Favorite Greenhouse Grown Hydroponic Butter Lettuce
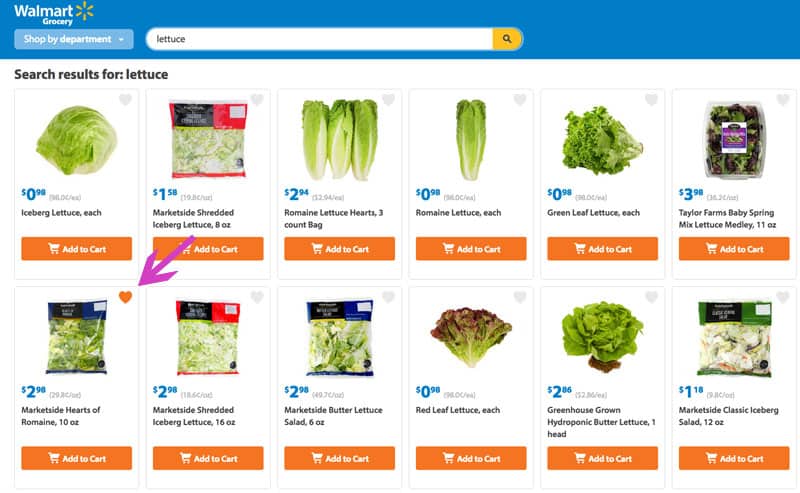 click(652, 297)
